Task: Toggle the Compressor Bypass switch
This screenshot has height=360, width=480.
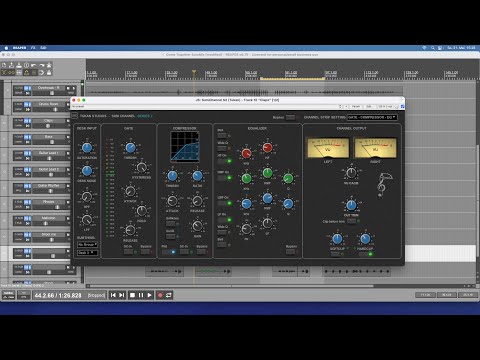Action: pyautogui.click(x=201, y=252)
